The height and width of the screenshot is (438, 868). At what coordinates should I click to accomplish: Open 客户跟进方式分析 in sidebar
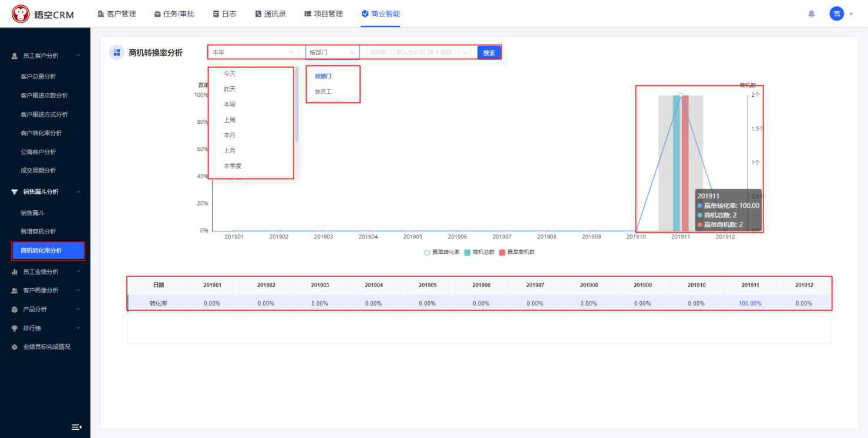click(45, 114)
